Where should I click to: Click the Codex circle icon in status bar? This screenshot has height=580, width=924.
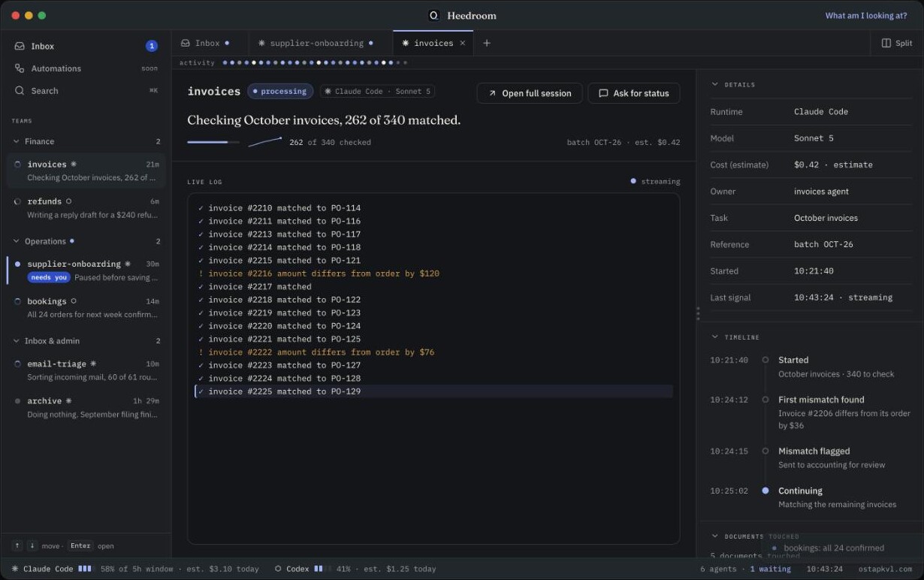[x=278, y=569]
